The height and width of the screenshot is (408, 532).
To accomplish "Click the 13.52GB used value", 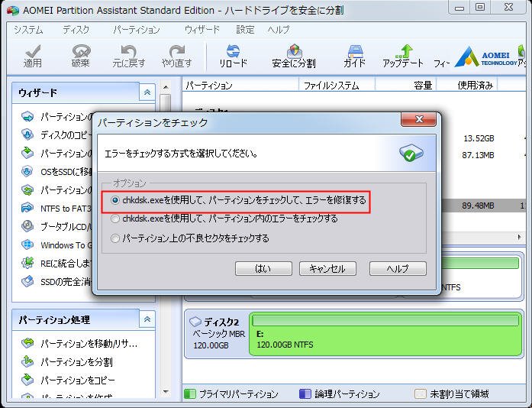I will pyautogui.click(x=479, y=138).
